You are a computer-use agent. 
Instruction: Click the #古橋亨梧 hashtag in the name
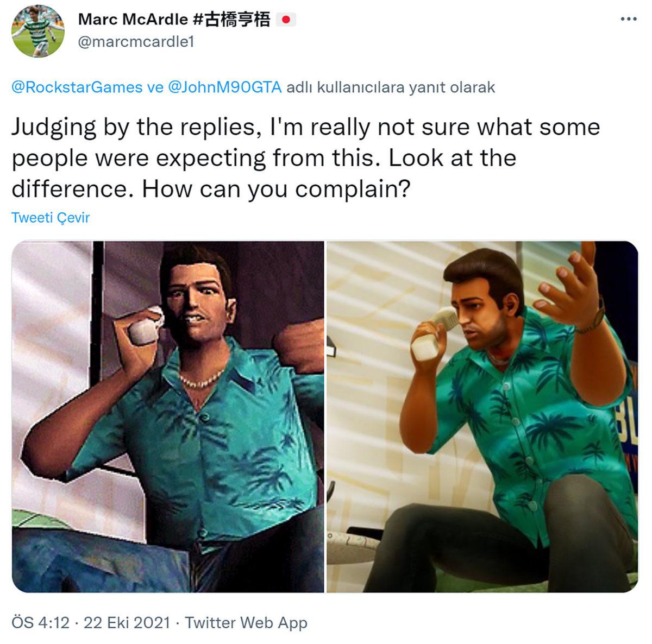[x=231, y=20]
